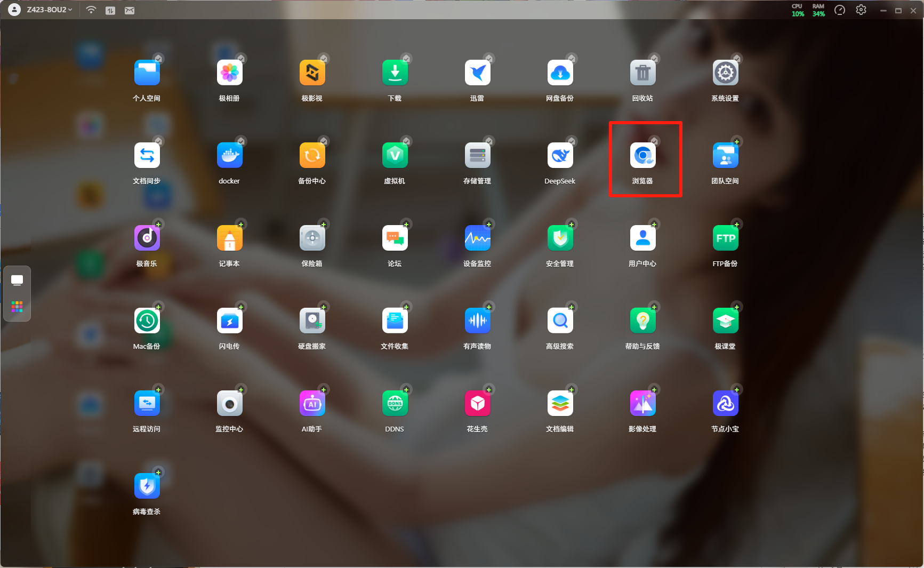Launch the 节点小宝 app
924x568 pixels.
click(x=726, y=403)
